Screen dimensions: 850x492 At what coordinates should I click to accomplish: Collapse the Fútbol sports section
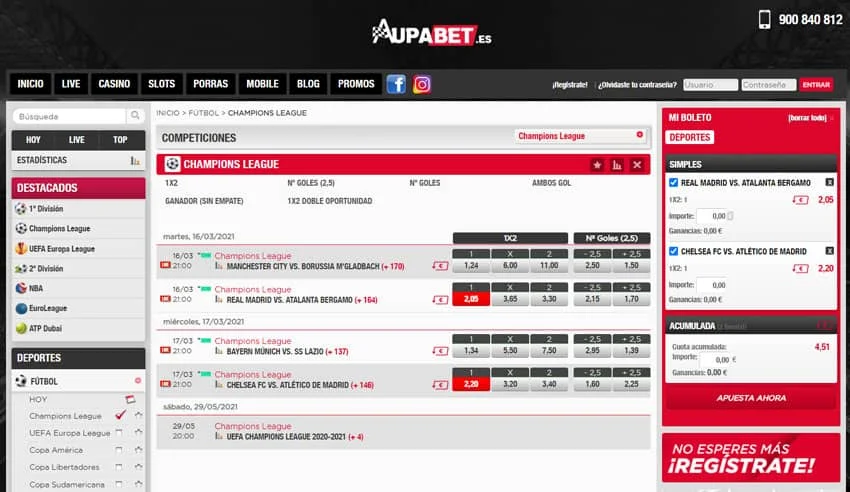coord(138,381)
